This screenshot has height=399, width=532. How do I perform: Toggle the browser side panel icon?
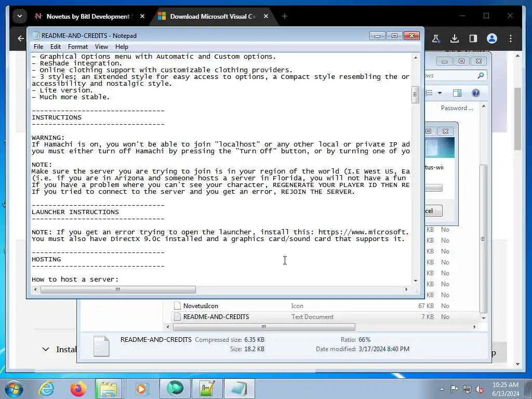[x=473, y=38]
